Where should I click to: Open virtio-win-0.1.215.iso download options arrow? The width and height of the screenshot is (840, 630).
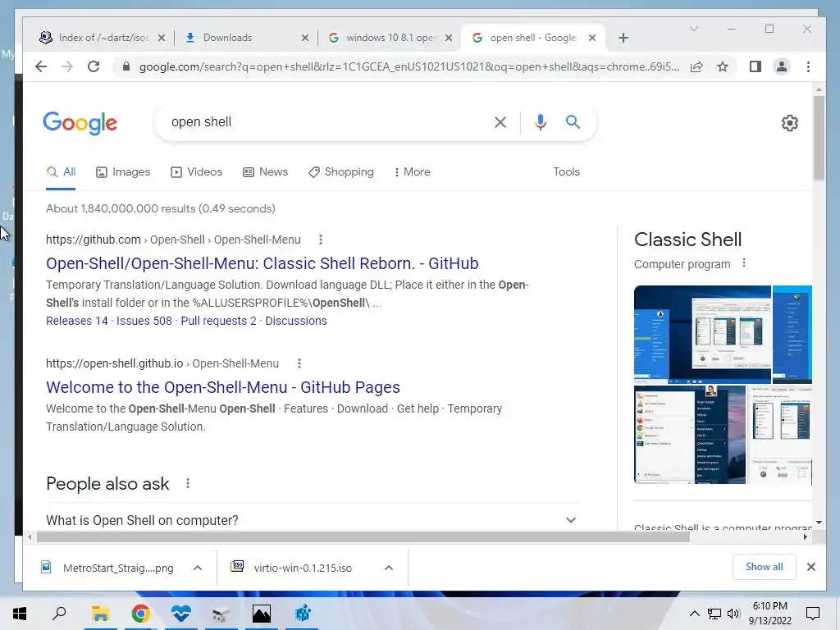[x=389, y=568]
